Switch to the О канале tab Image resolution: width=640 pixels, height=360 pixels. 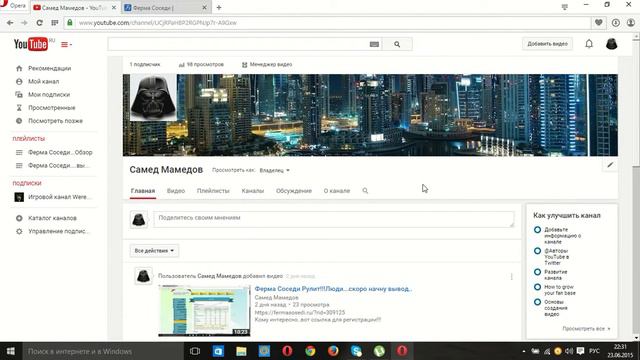(337, 191)
